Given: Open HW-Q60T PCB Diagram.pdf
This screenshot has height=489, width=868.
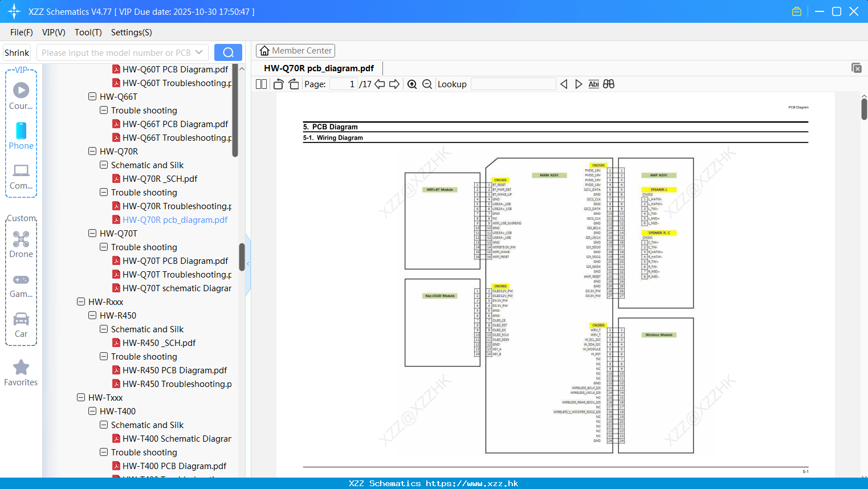Looking at the screenshot, I should point(170,69).
